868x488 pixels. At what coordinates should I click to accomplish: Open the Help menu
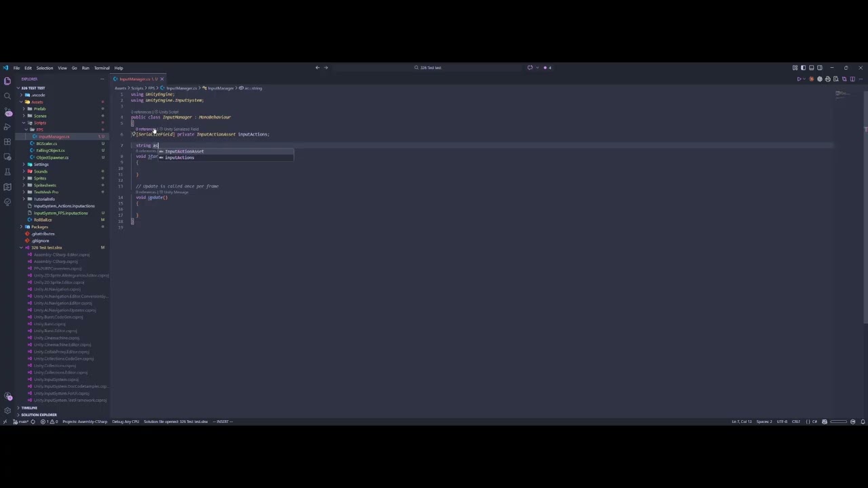tap(119, 68)
